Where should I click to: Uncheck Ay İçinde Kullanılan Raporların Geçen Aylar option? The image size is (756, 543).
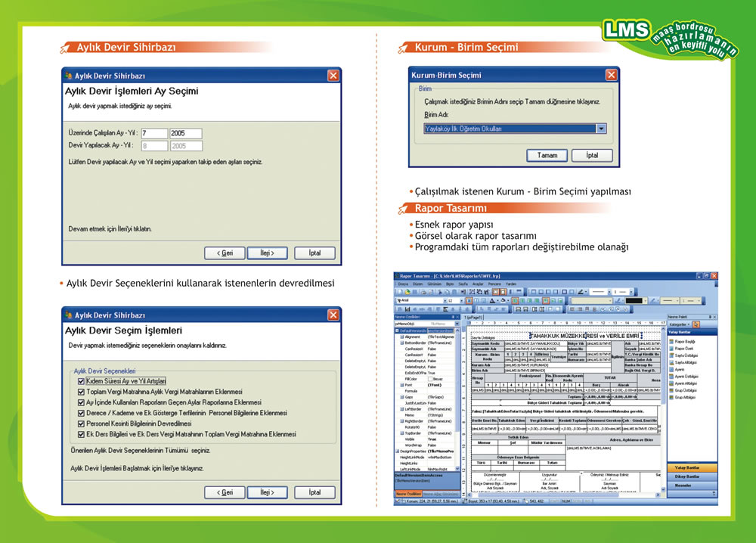pyautogui.click(x=81, y=402)
